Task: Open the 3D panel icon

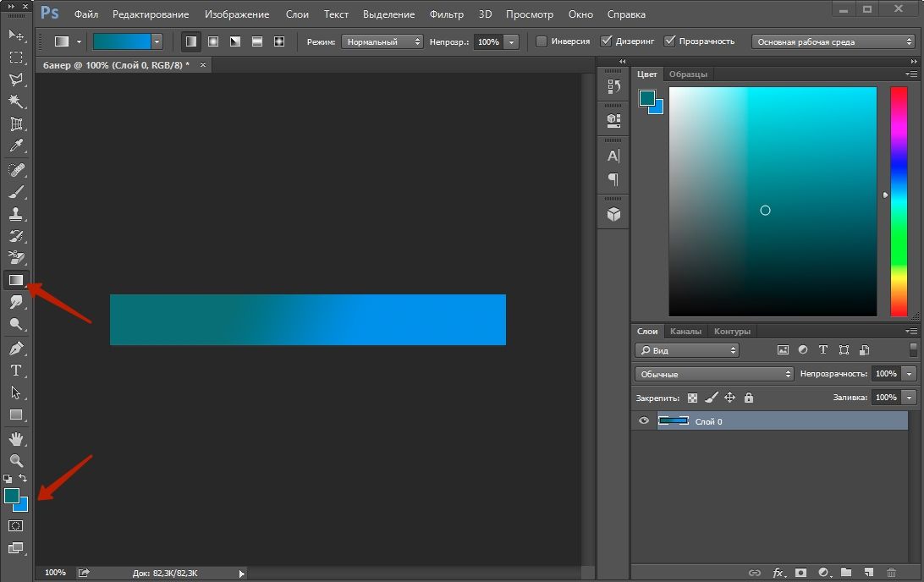Action: 613,214
